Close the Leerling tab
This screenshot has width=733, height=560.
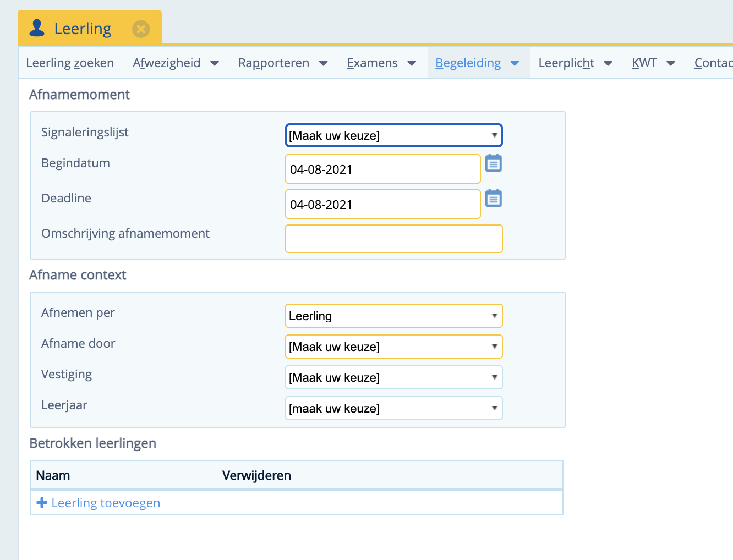(x=141, y=29)
